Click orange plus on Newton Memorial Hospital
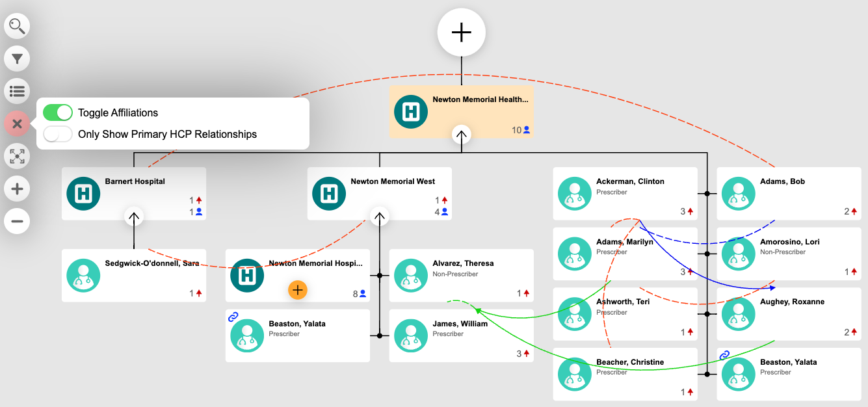Image resolution: width=868 pixels, height=407 pixels. tap(298, 290)
